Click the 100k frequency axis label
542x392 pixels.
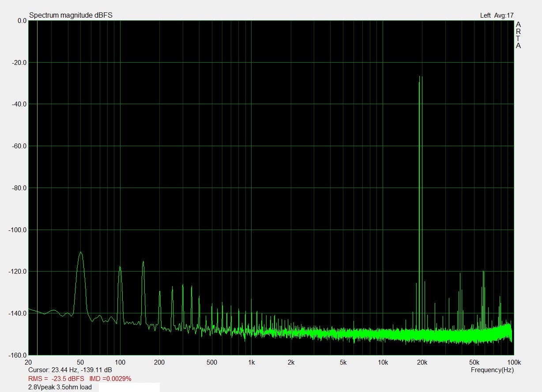(x=513, y=362)
